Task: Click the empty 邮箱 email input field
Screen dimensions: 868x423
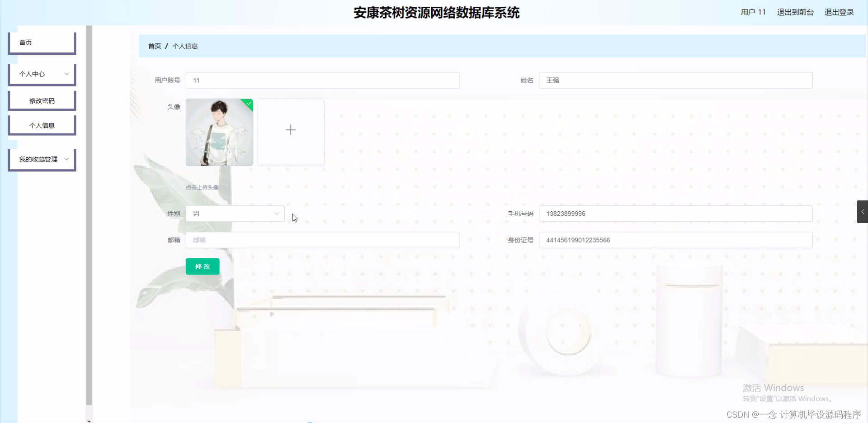Action: pos(322,240)
